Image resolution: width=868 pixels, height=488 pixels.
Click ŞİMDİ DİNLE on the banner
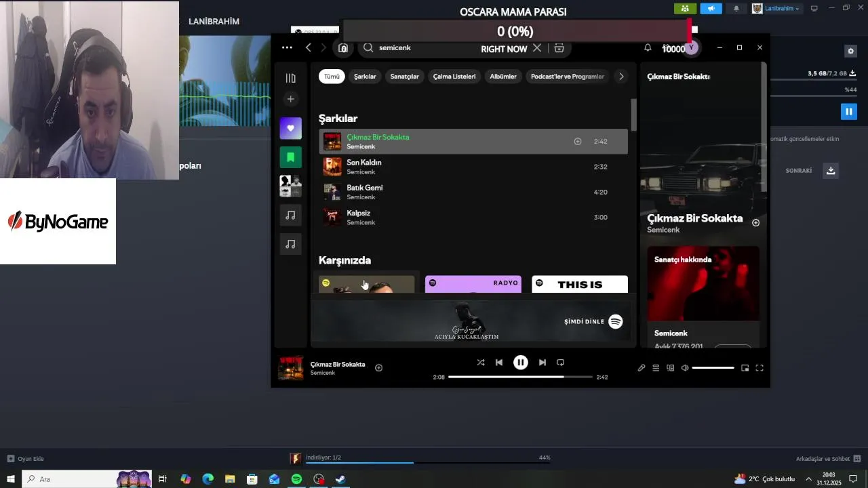coord(593,321)
